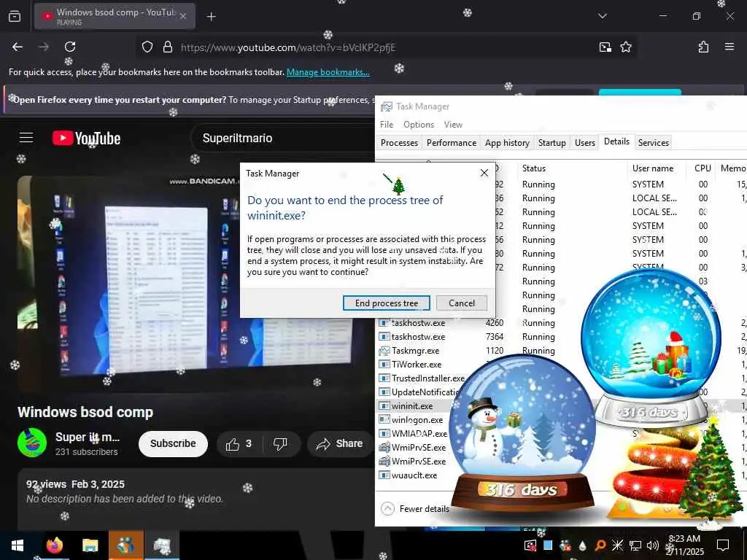Open picture-in-picture icon in address bar
The width and height of the screenshot is (747, 560).
(605, 47)
